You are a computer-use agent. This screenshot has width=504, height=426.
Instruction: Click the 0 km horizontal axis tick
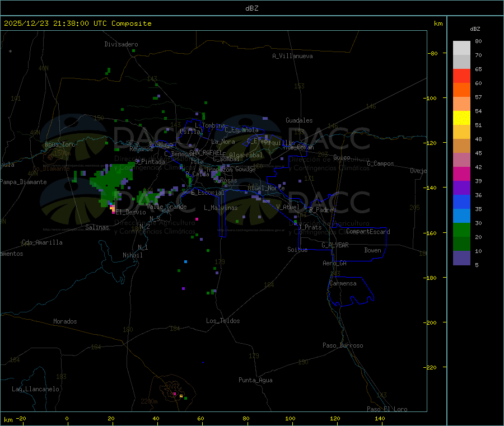pos(67,418)
